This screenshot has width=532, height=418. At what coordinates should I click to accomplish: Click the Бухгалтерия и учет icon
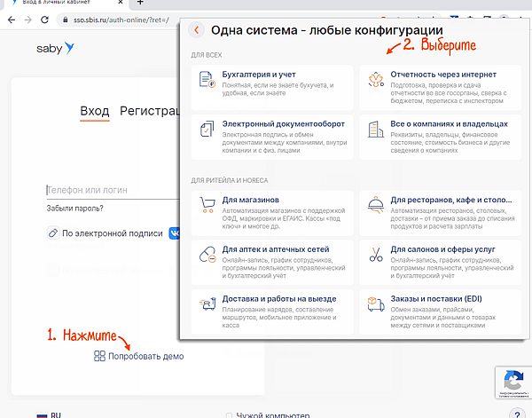[207, 82]
